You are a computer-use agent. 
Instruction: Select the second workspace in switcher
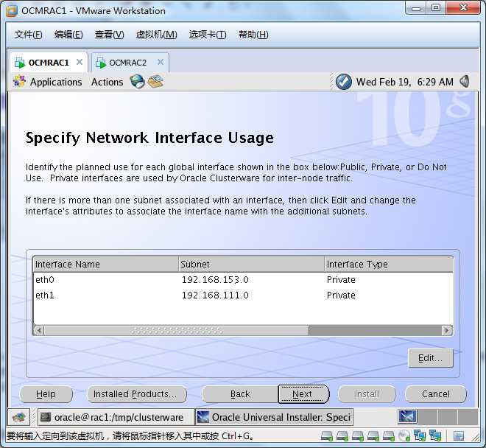click(x=428, y=416)
